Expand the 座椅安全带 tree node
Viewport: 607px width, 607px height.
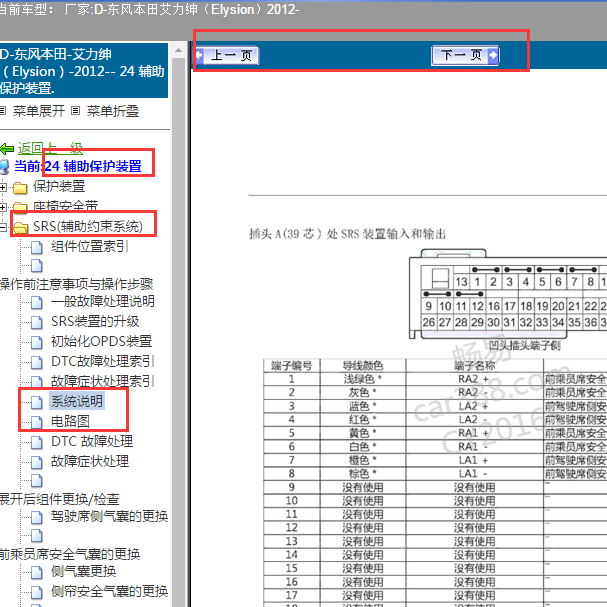pos(4,206)
